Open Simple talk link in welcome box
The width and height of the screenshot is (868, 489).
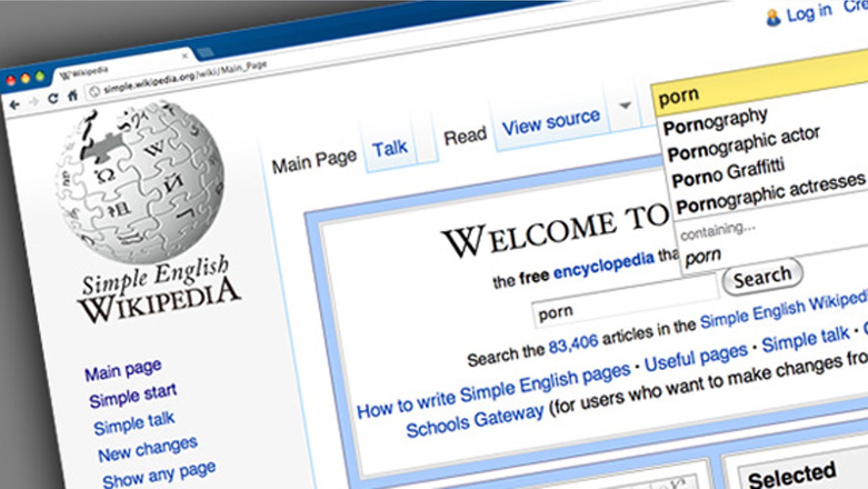tap(806, 339)
